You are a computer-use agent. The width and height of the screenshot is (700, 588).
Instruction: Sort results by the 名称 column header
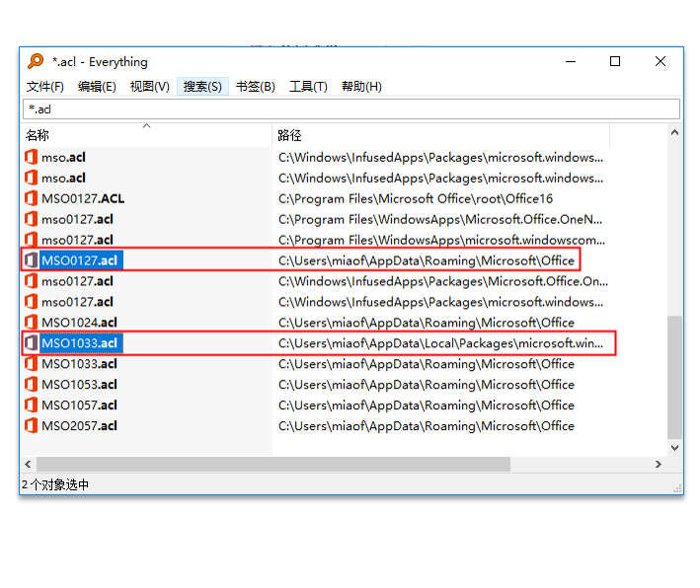pyautogui.click(x=147, y=135)
